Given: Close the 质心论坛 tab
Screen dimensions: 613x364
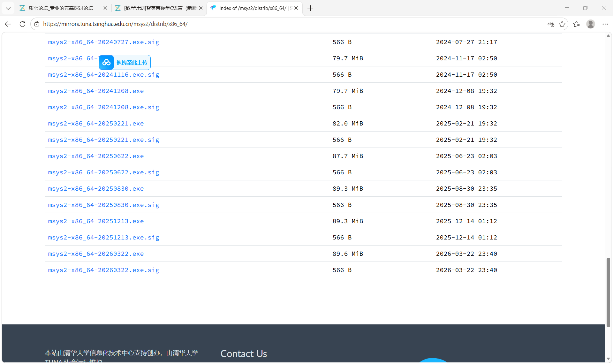Looking at the screenshot, I should click(x=105, y=8).
